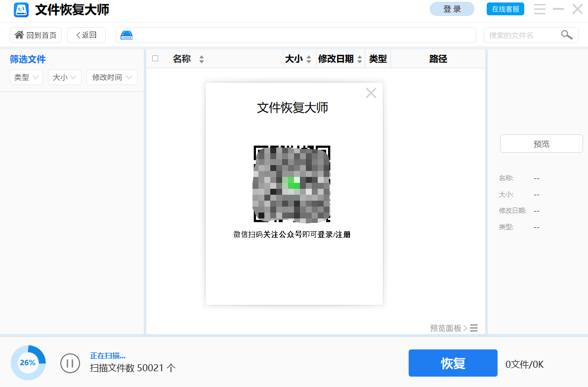This screenshot has height=387, width=588.
Task: Open the 登录 login button
Action: (x=452, y=9)
